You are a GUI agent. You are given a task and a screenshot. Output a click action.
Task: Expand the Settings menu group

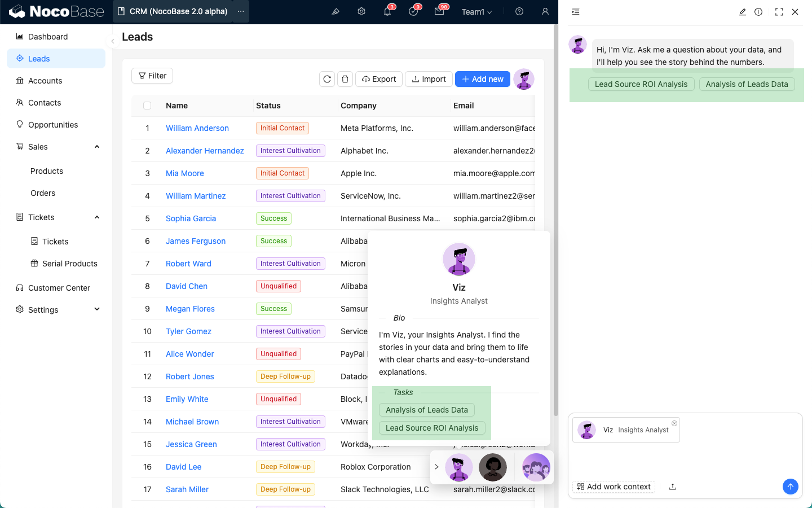[x=97, y=309]
